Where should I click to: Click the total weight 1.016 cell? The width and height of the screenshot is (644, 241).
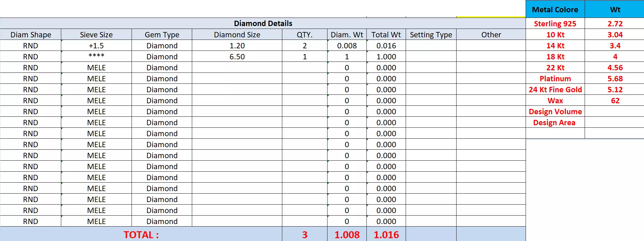tap(386, 234)
